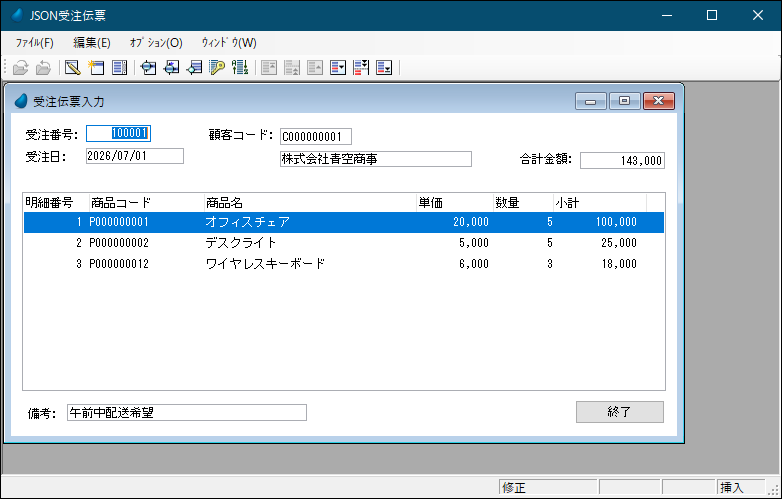The width and height of the screenshot is (782, 499).
Task: Maximize the 受注伝票入力 child window
Action: (x=624, y=101)
